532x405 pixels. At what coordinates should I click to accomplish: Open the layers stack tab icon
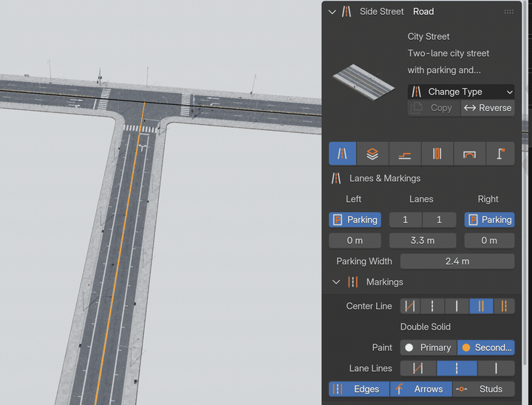coord(372,154)
